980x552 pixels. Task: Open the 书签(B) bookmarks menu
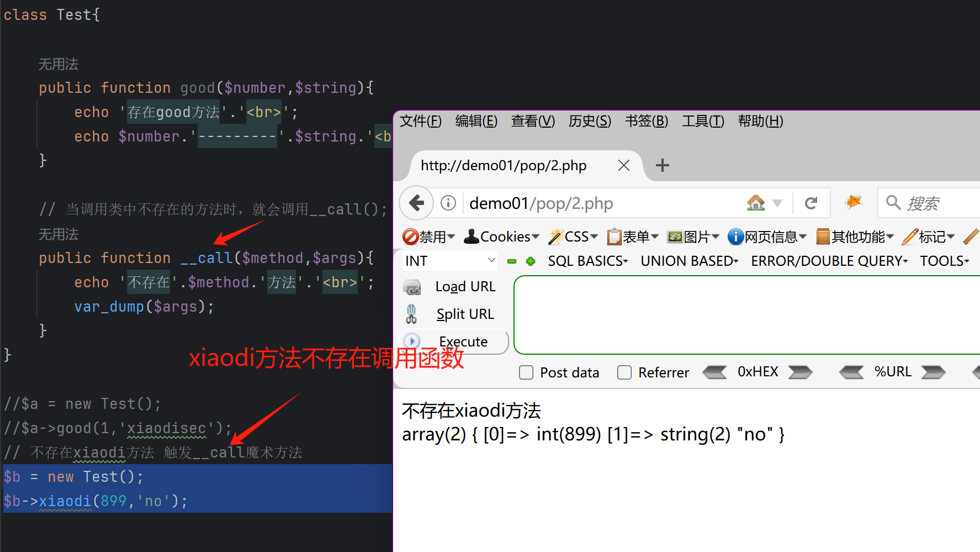coord(646,121)
